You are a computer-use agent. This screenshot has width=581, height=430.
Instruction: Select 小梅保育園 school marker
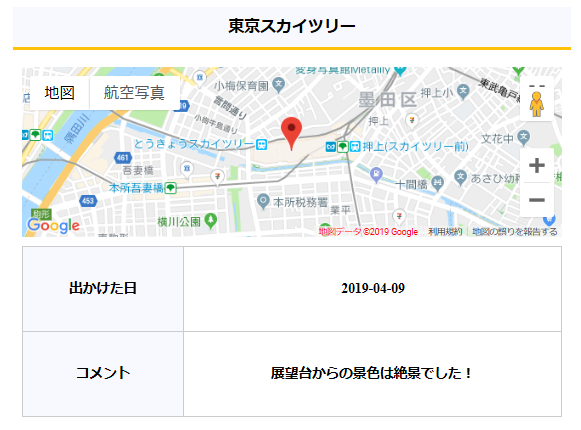(278, 85)
